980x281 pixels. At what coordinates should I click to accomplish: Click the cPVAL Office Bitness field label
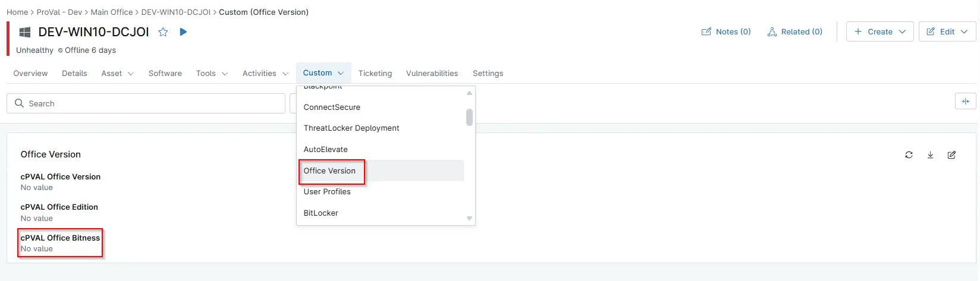coord(60,238)
